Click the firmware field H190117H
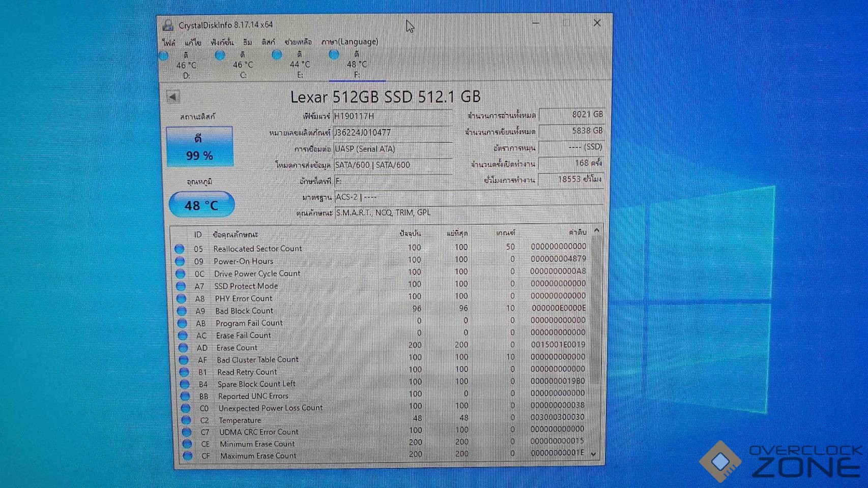The width and height of the screenshot is (868, 488). pos(392,116)
